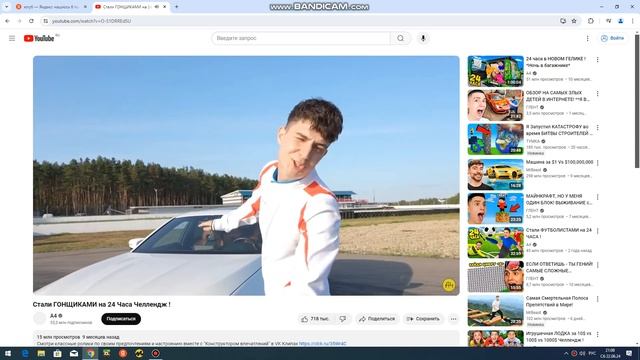The height and width of the screenshot is (360, 640).
Task: Show hidden system tray icons
Action: pyautogui.click(x=566, y=353)
